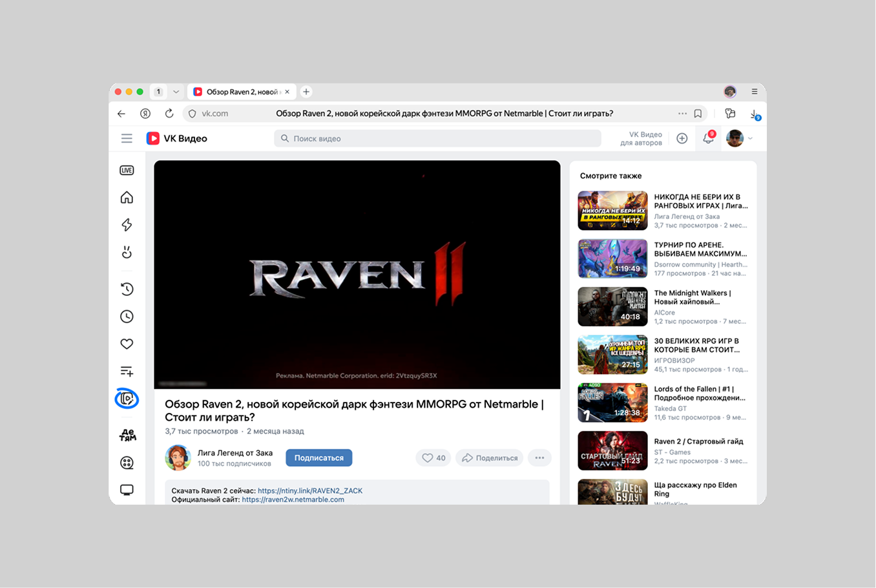Open liked videos via the heart icon
This screenshot has height=588, width=876.
pos(127,343)
